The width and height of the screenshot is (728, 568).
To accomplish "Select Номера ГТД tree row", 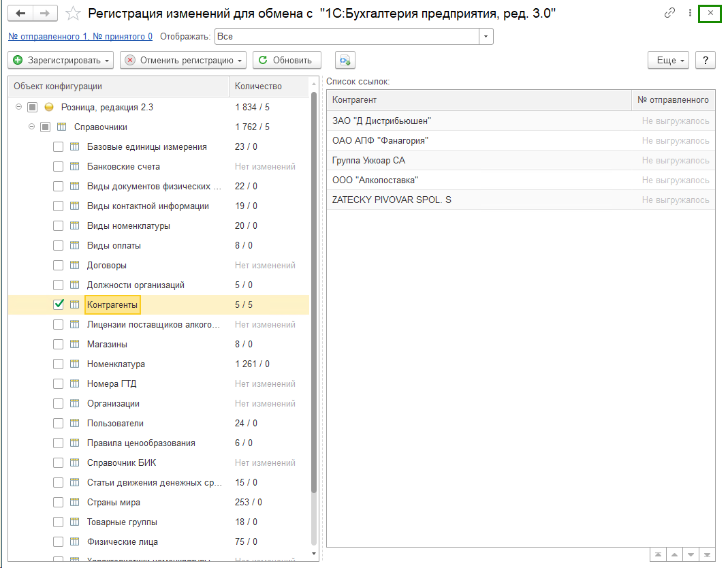I will click(x=159, y=383).
